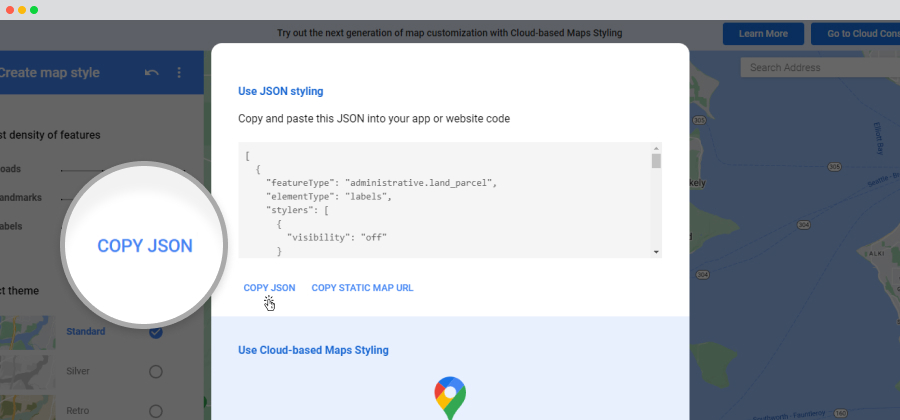The width and height of the screenshot is (900, 420).
Task: Click the "Copy and paste this JSON" instruction text
Action: [374, 119]
